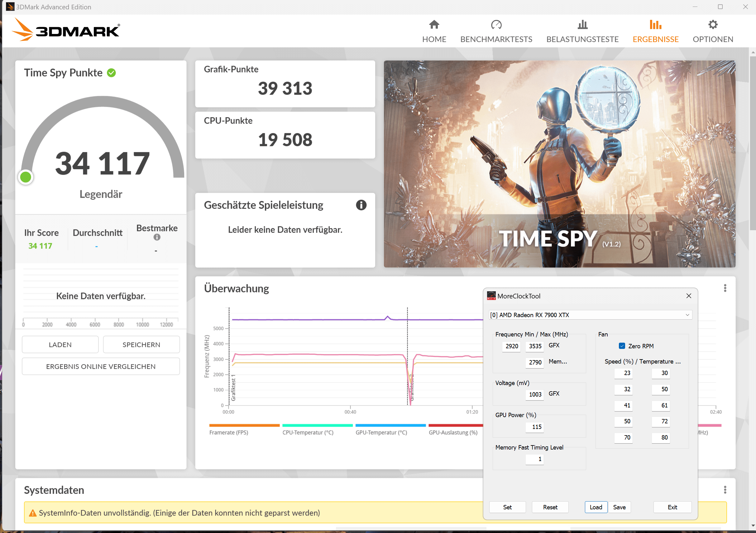Screen dimensions: 756x533
Task: Open Optionen gear icon
Action: (x=713, y=25)
